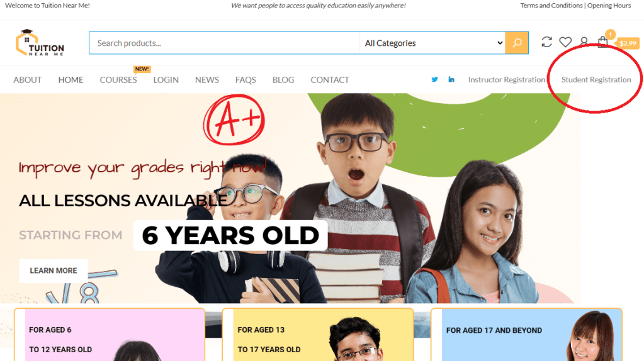Click the LEARN MORE button
The image size is (644, 361).
(x=54, y=270)
